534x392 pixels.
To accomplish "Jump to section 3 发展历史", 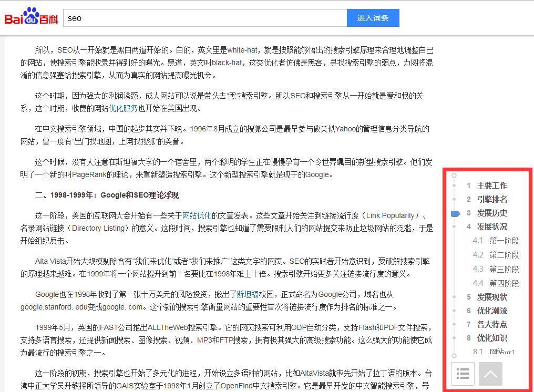I will [487, 213].
